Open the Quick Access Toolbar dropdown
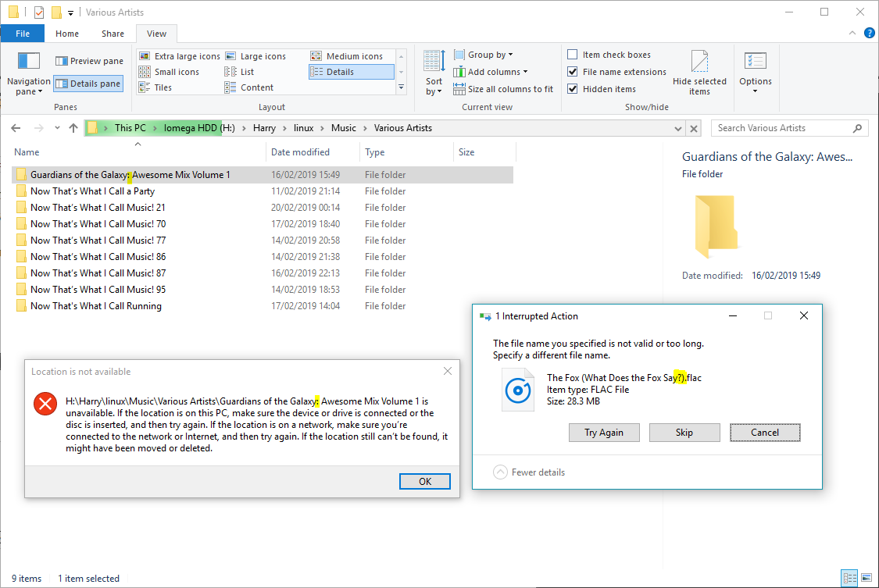 70,12
